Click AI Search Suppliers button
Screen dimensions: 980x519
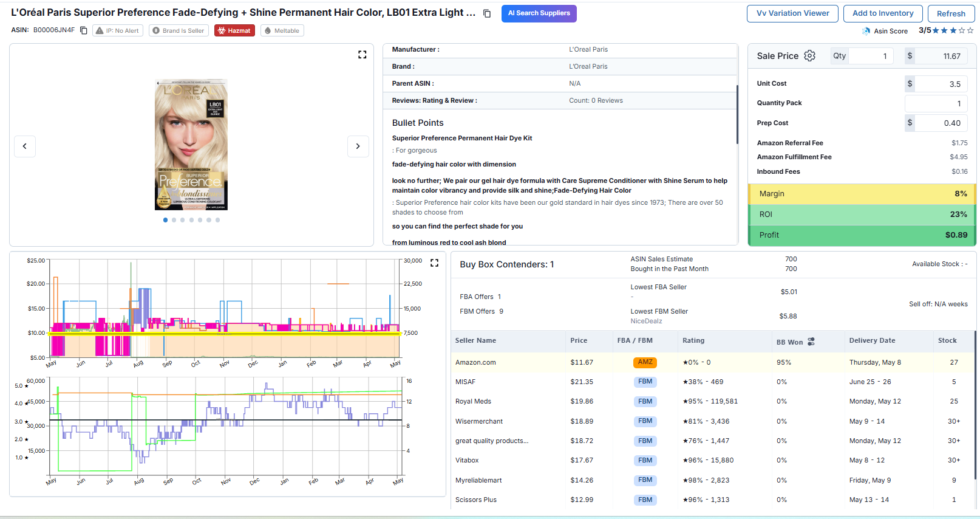539,13
